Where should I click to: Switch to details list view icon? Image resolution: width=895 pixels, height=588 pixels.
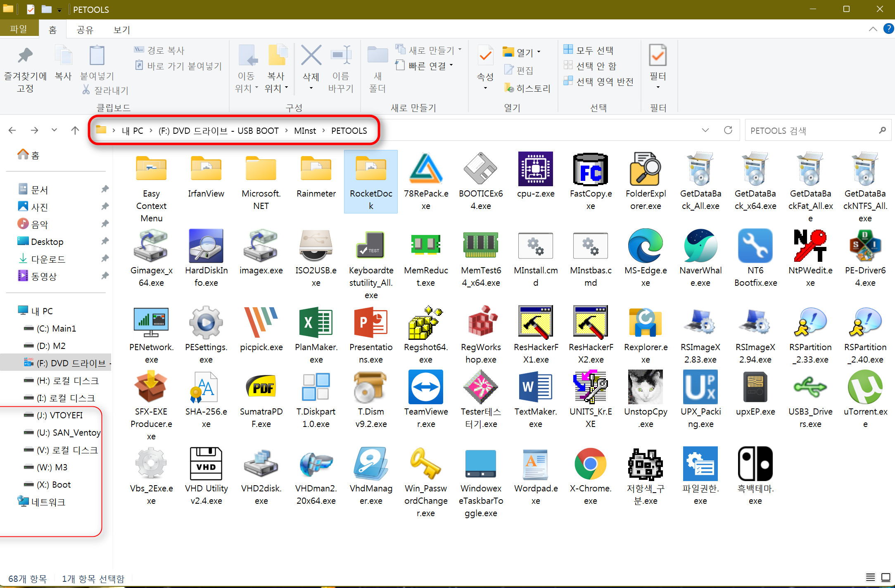pos(871,577)
